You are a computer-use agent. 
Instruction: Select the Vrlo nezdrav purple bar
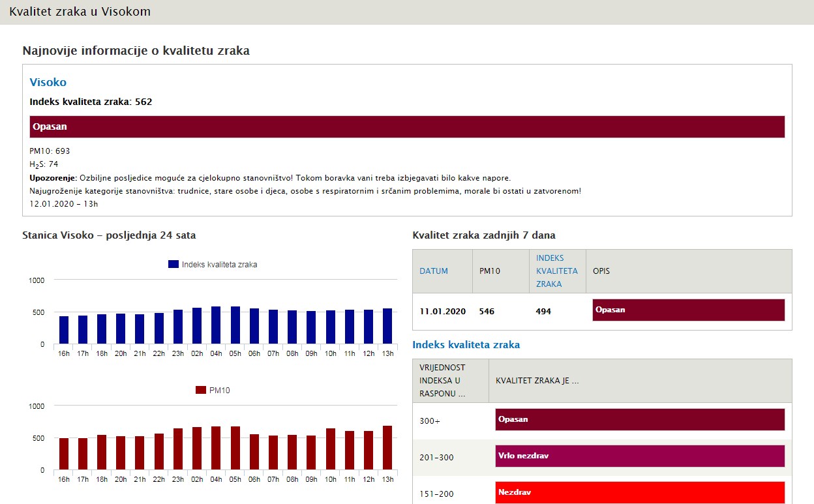(x=639, y=456)
